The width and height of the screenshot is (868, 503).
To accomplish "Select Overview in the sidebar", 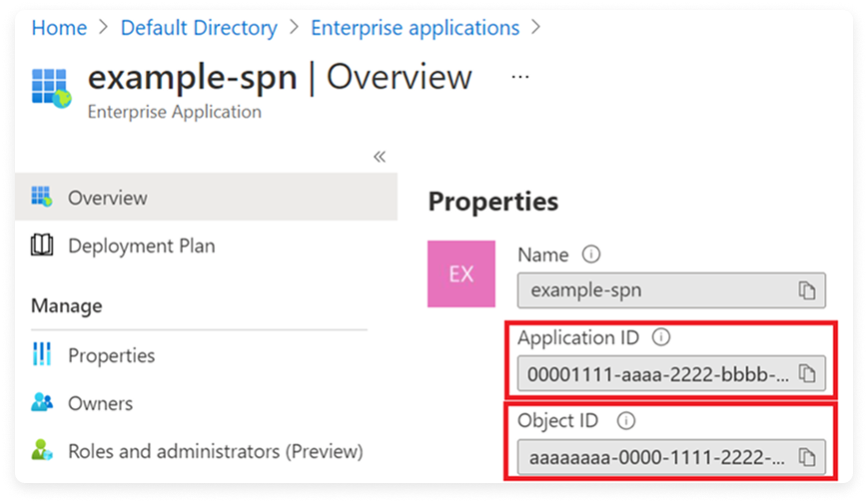I will pyautogui.click(x=206, y=197).
